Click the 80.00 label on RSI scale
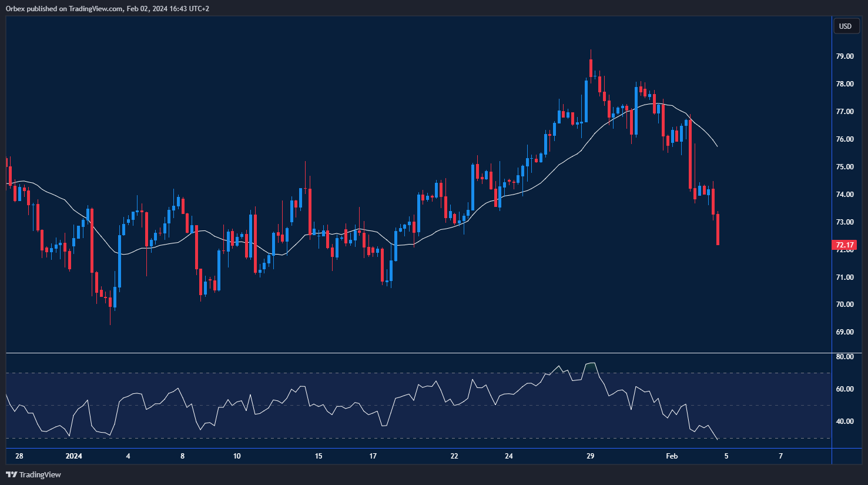Image resolution: width=868 pixels, height=485 pixels. 845,357
